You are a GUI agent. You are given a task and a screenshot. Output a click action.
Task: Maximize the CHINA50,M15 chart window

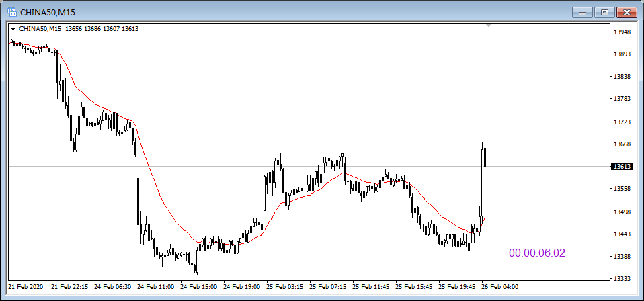coord(604,12)
